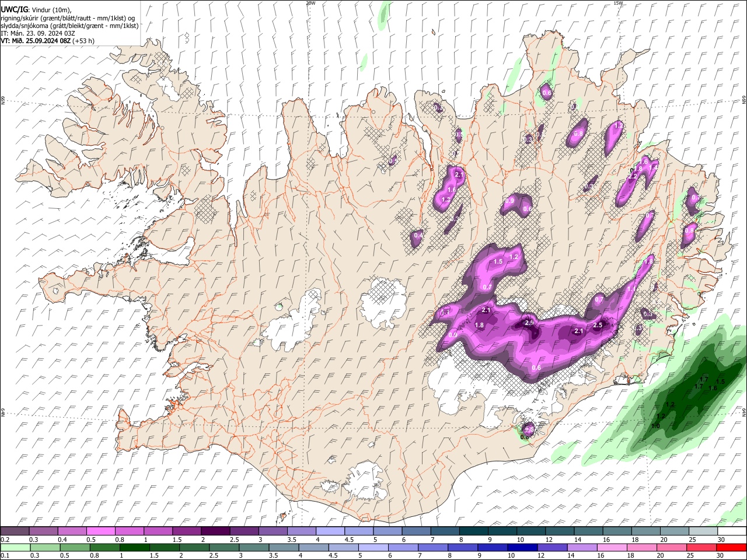The image size is (747, 560).
Task: Select lower legend dark green swatch starting at 1
Action: click(135, 547)
